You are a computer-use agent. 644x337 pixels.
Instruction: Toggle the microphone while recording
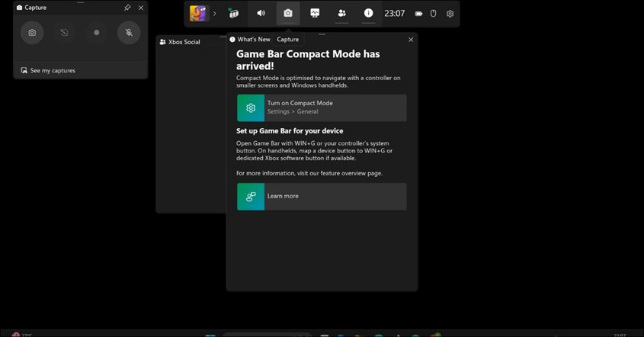[x=129, y=33]
